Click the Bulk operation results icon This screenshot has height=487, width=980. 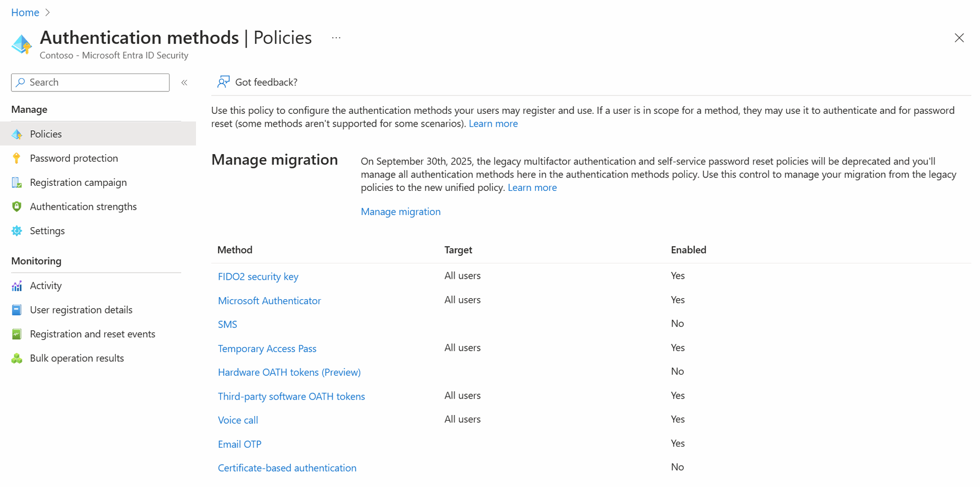pyautogui.click(x=17, y=358)
